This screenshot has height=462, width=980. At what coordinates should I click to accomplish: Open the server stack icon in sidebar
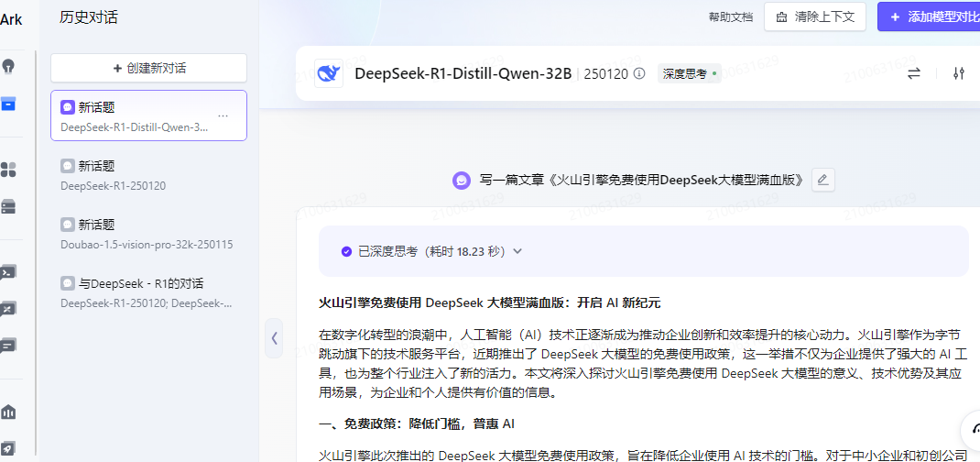8,207
